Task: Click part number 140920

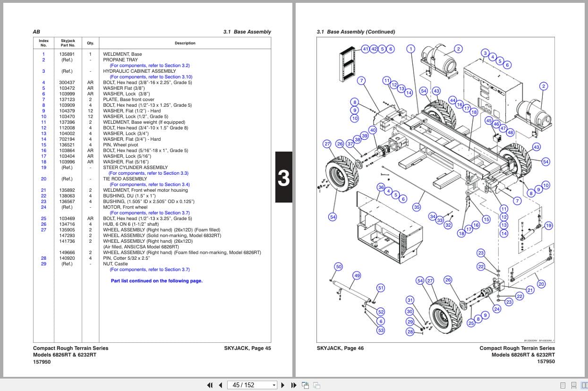Action: 67,258
